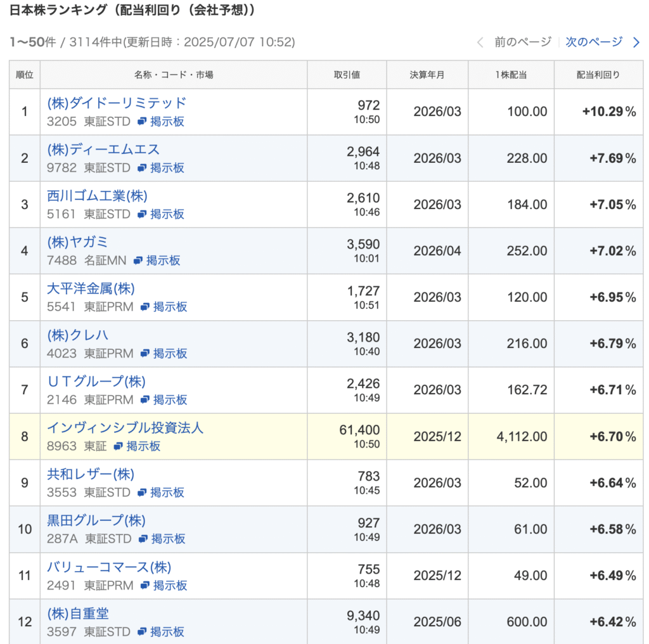Select the +6.95% dividend yield value
Viewport: 649px width, 644px height.
613,297
